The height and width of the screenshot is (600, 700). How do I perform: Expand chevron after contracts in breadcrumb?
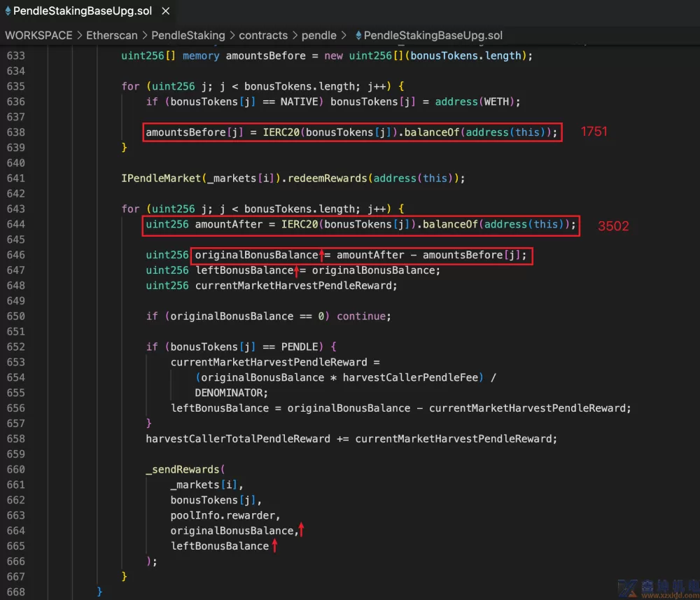(295, 35)
